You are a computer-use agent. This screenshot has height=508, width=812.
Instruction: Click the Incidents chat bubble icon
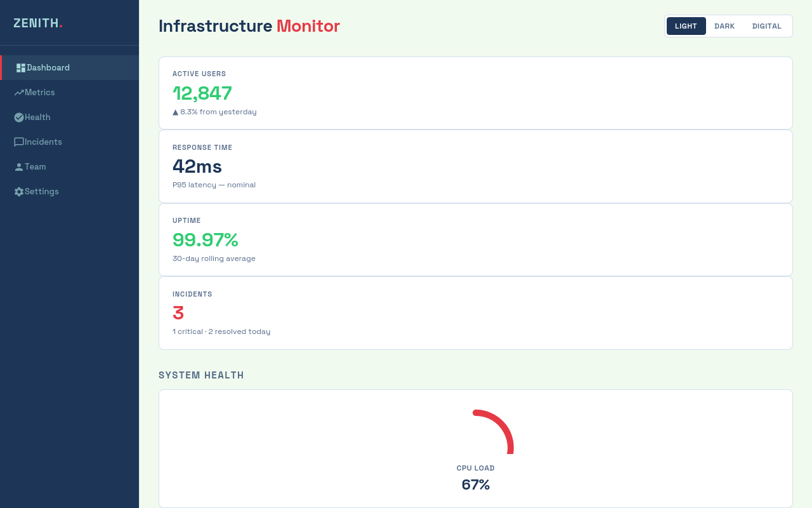tap(19, 142)
